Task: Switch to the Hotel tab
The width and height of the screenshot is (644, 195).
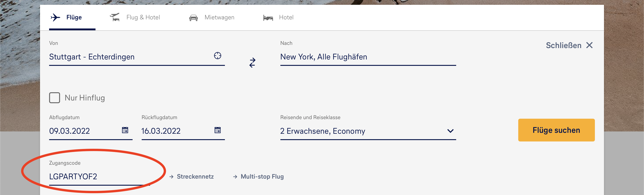Action: (x=286, y=18)
